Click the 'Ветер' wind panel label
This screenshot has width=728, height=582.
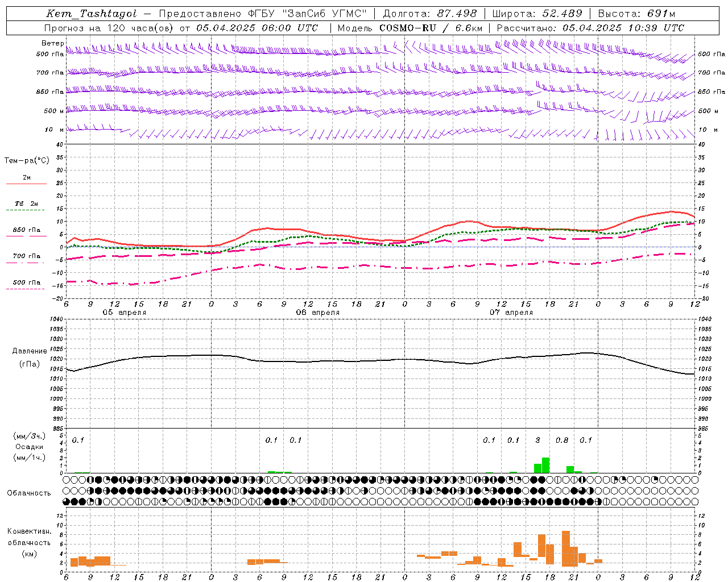click(x=52, y=44)
